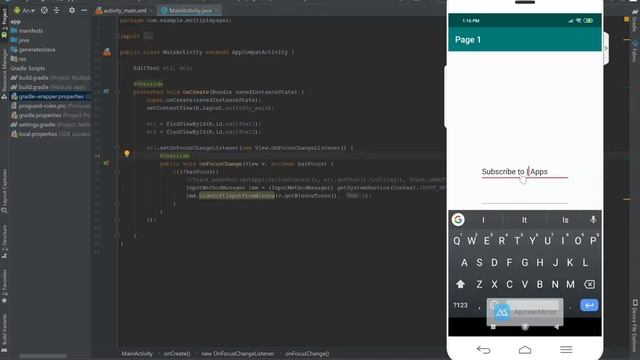Screen dimensions: 640x360
Task: Tap the G key on phone keyboard
Action: click(x=524, y=262)
